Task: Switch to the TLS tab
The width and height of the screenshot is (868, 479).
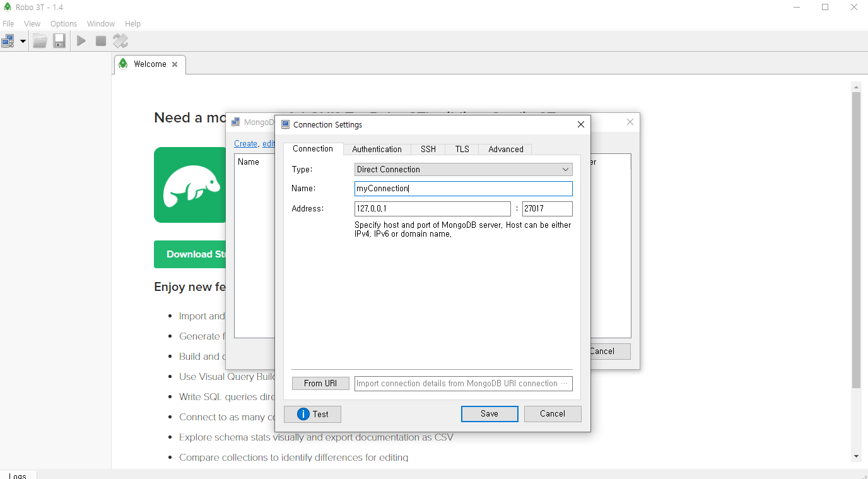Action: [462, 149]
